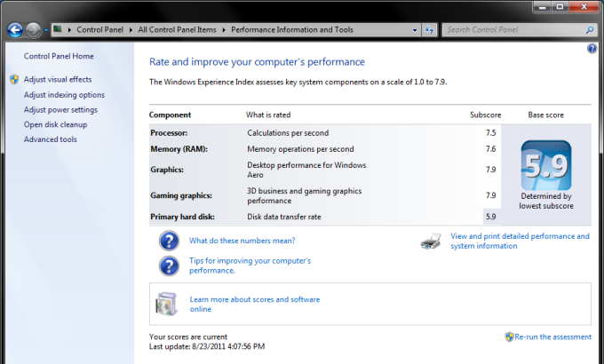Screen dimensions: 604x364
Task: Close the Performance Information window
Action: click(584, 6)
